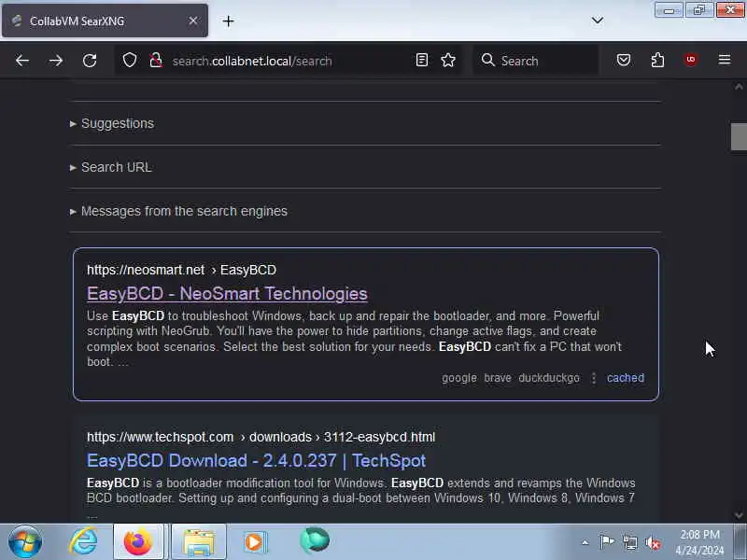Launch Windows Media Player from taskbar

(x=254, y=542)
